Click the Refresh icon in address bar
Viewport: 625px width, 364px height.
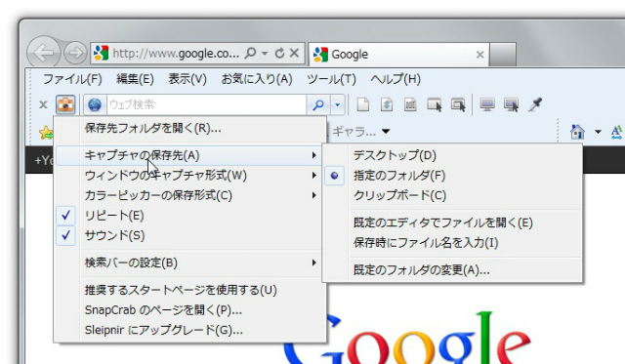tap(280, 53)
